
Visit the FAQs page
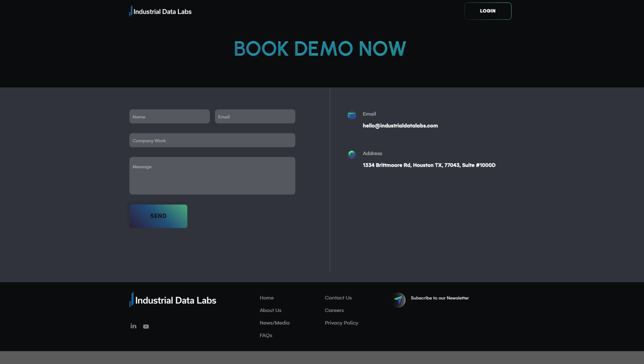266,335
